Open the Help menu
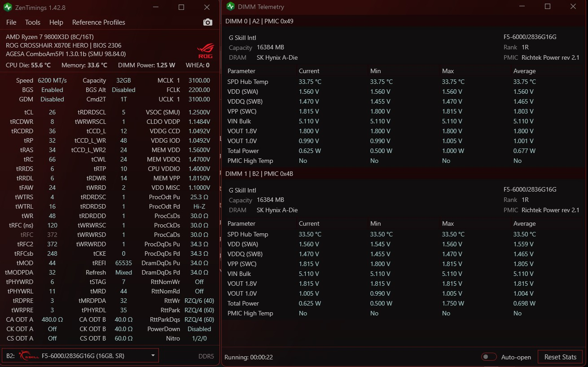This screenshot has width=588, height=367. 56,22
